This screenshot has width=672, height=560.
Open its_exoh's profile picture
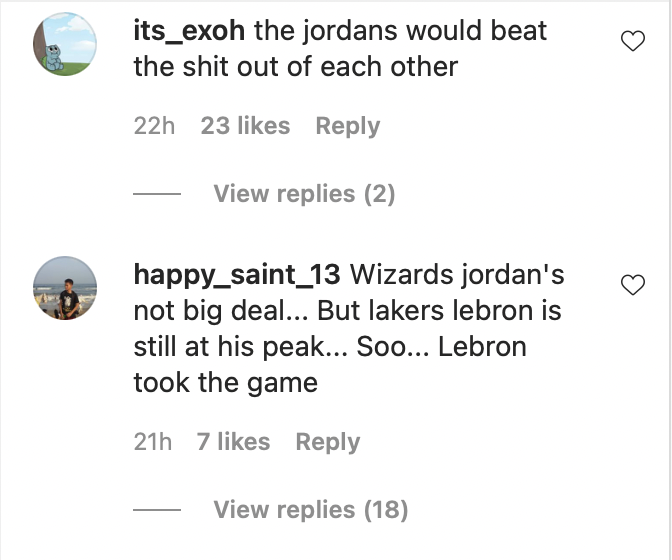[65, 44]
